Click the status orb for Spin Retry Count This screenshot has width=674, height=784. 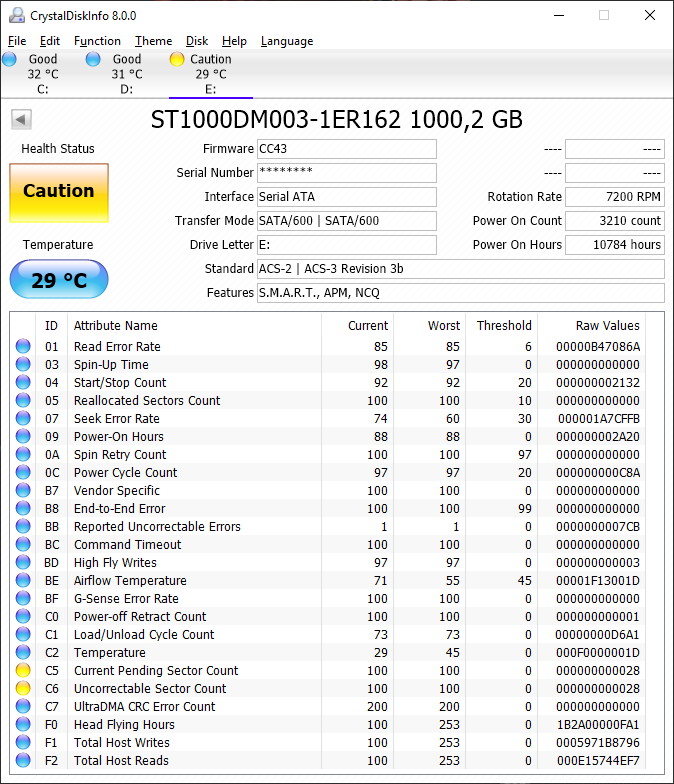point(23,454)
